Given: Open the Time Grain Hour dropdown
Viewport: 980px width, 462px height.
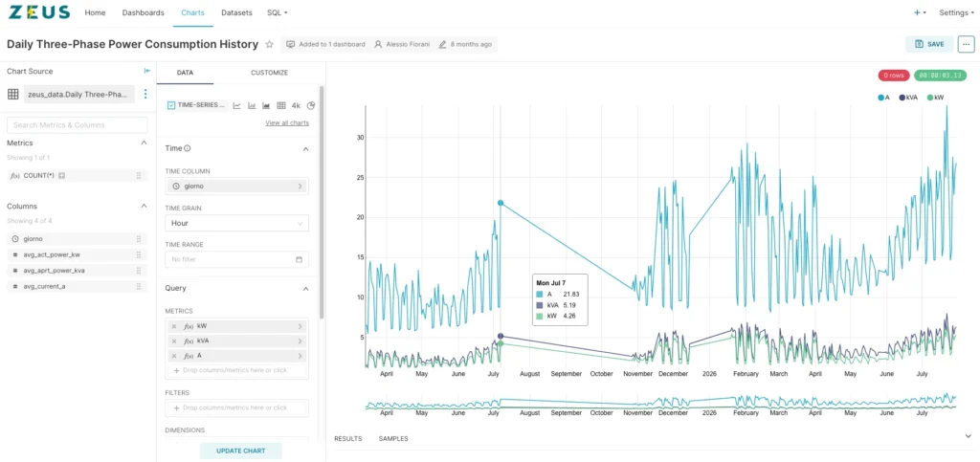Looking at the screenshot, I should click(237, 223).
